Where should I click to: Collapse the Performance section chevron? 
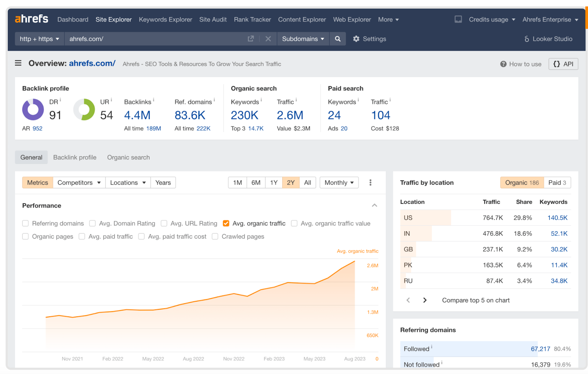tap(374, 206)
